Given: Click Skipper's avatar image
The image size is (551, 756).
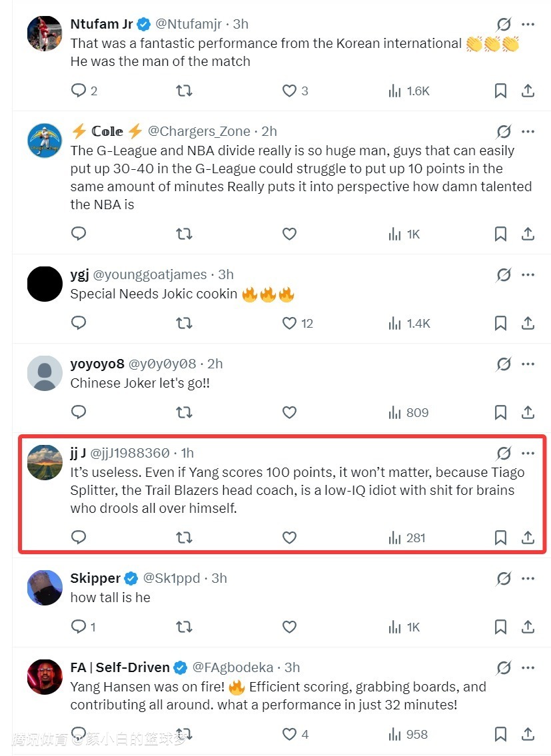Looking at the screenshot, I should [x=45, y=587].
